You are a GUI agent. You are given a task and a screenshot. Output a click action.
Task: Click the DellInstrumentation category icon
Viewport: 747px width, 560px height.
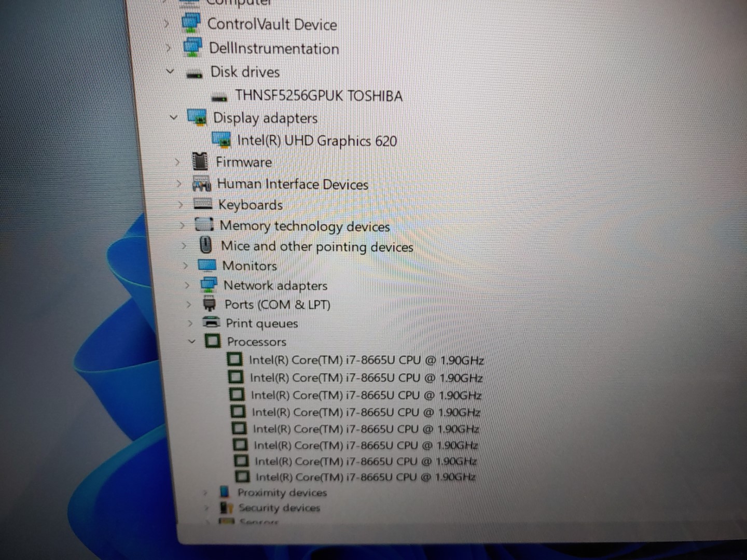click(x=192, y=47)
